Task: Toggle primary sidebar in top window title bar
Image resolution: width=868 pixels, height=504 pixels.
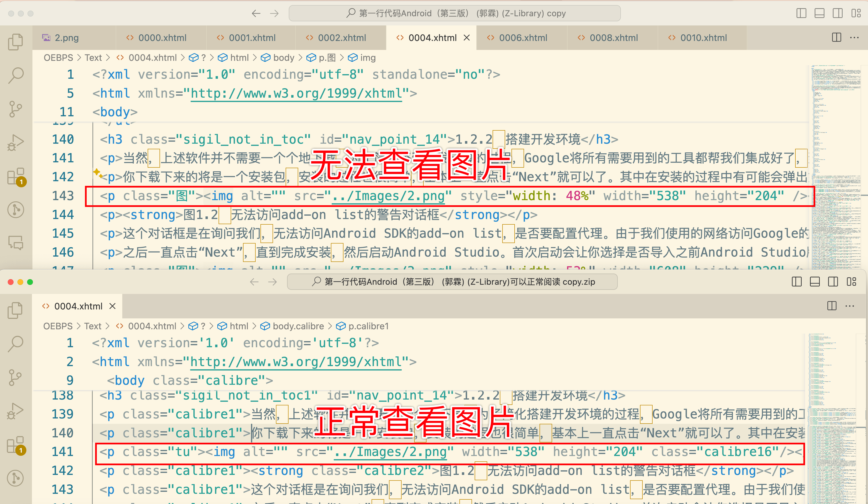Action: pyautogui.click(x=801, y=13)
